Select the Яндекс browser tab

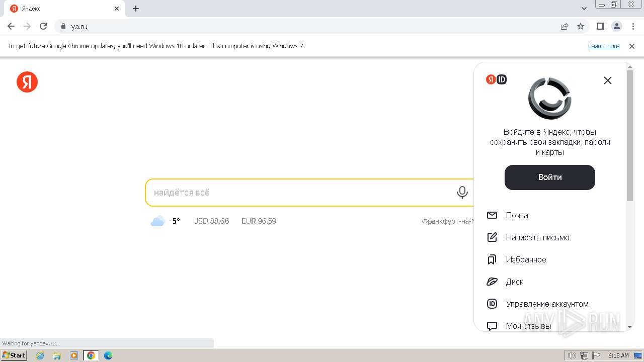65,9
